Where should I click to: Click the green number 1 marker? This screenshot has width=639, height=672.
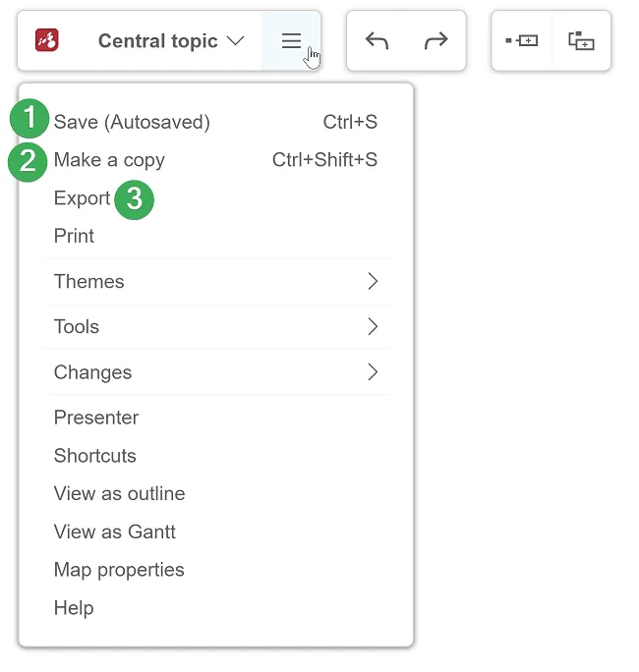point(29,118)
